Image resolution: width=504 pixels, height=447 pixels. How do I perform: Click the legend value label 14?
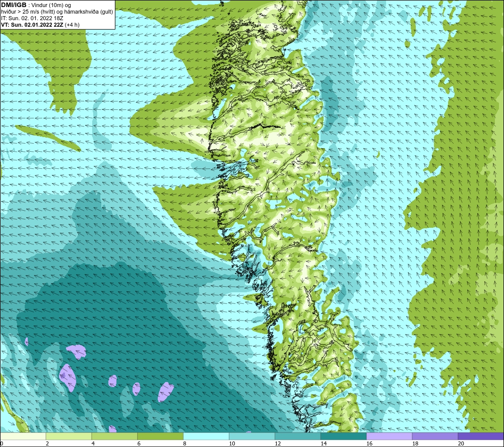click(x=324, y=443)
